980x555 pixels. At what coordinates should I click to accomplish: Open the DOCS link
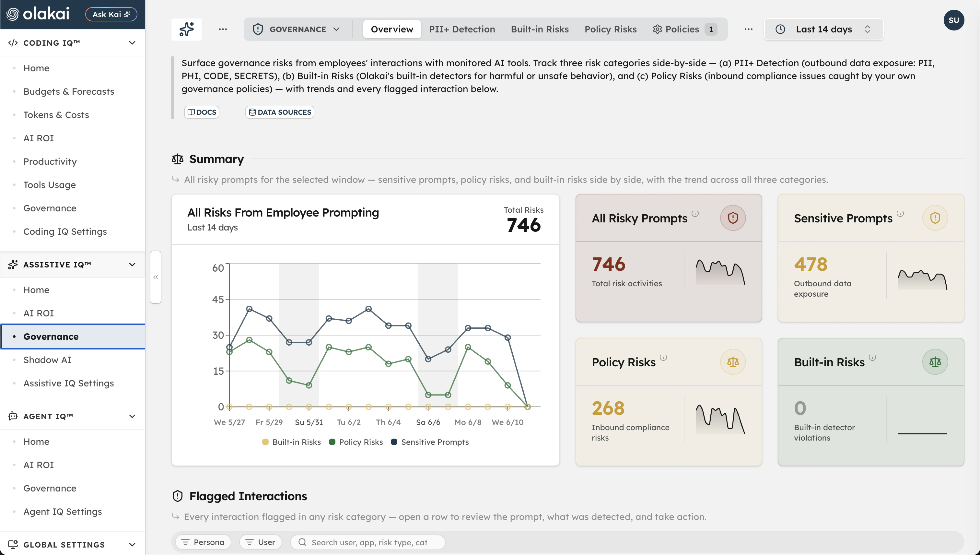tap(202, 112)
